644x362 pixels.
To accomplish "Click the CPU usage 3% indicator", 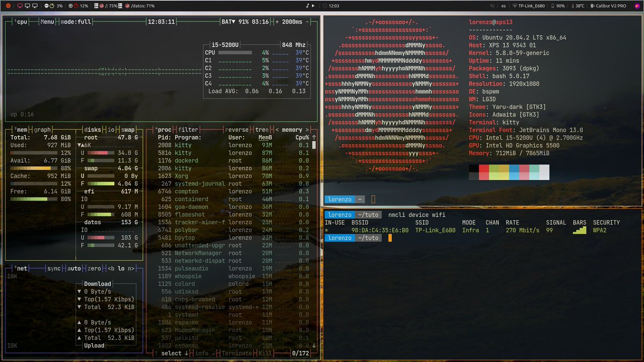I will [54, 6].
